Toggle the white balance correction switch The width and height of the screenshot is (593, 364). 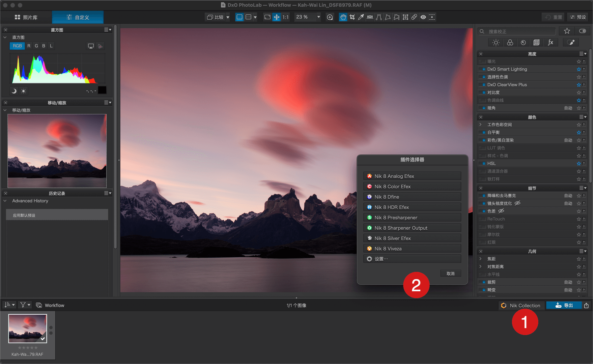[x=483, y=132]
